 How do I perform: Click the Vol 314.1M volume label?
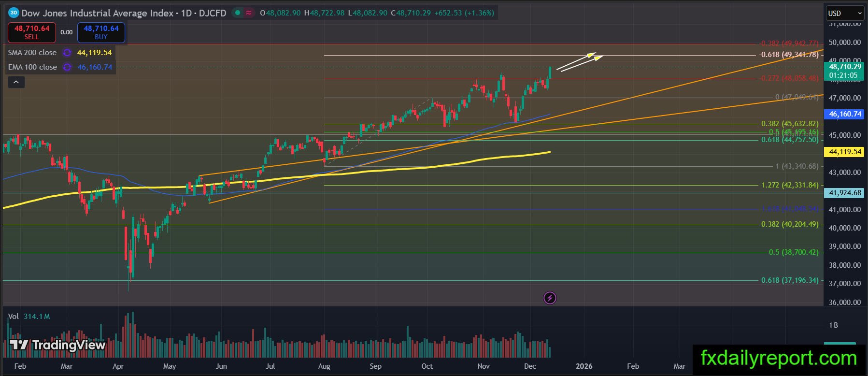[x=29, y=317]
